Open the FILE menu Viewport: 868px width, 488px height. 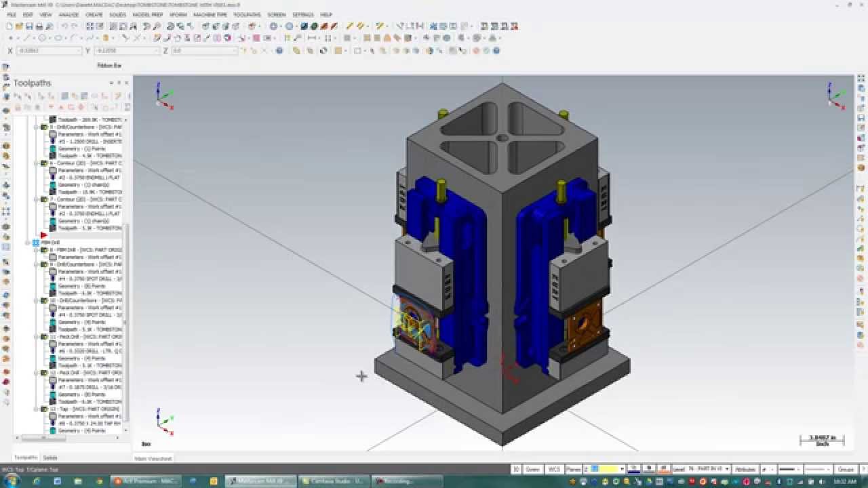[12, 14]
